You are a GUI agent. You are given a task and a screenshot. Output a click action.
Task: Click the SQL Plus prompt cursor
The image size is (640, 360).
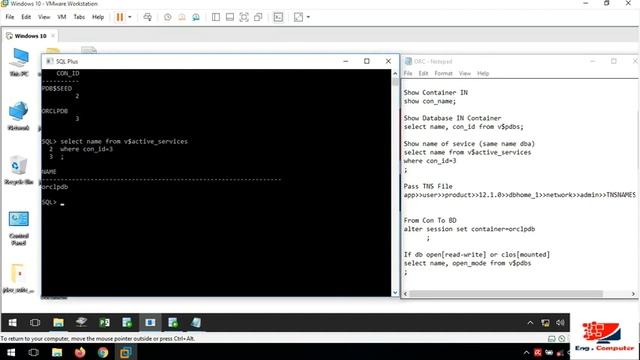(x=62, y=203)
